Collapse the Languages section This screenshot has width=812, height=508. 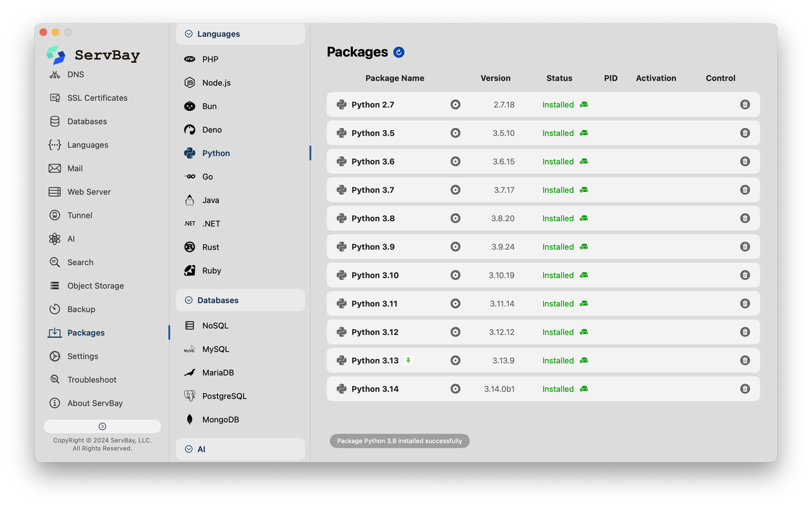240,34
